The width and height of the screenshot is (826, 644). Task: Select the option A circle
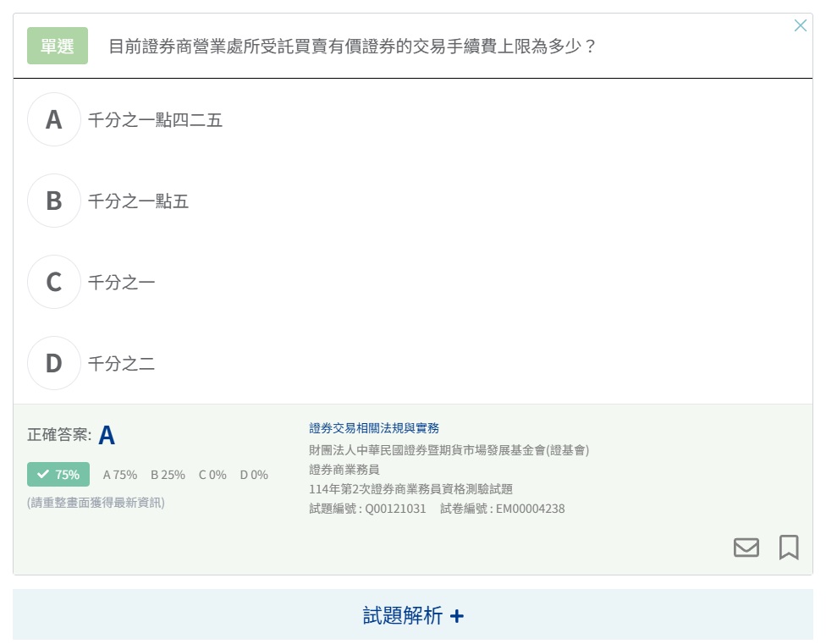tap(54, 119)
